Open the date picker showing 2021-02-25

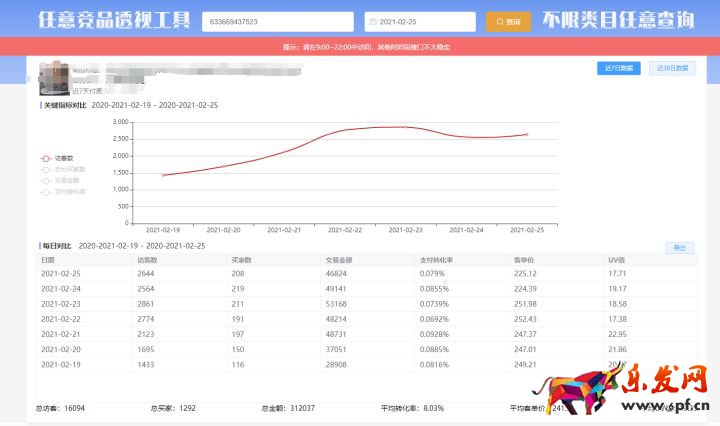420,21
